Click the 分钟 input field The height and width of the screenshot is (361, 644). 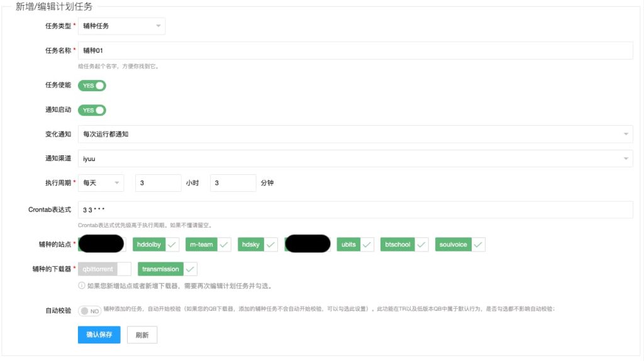233,183
